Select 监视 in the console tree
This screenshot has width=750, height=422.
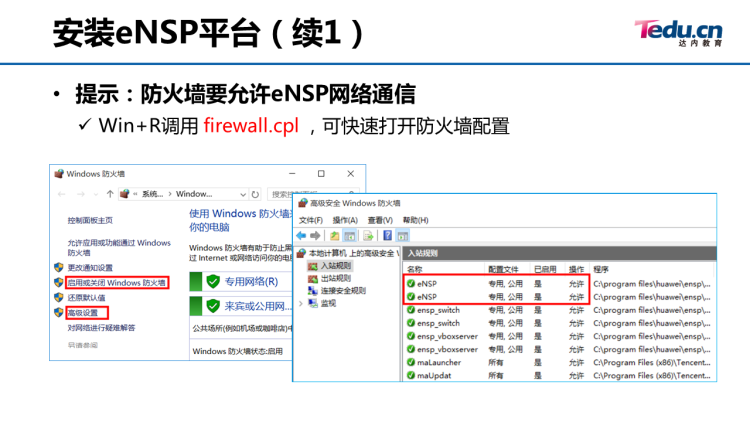pyautogui.click(x=328, y=303)
